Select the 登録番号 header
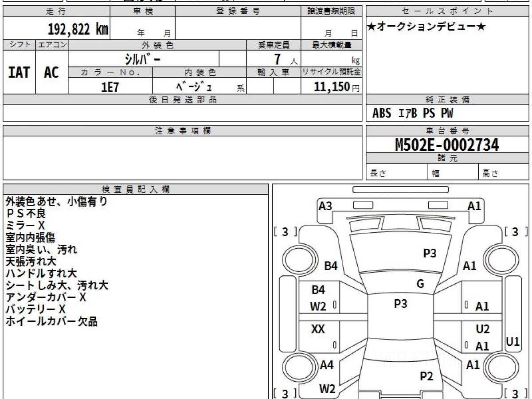532x399 pixels. click(x=238, y=11)
